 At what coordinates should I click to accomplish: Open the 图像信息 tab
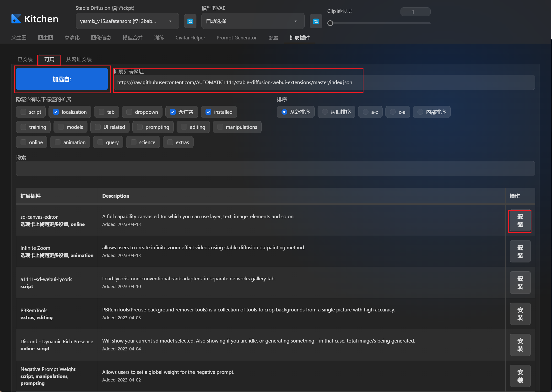point(101,38)
